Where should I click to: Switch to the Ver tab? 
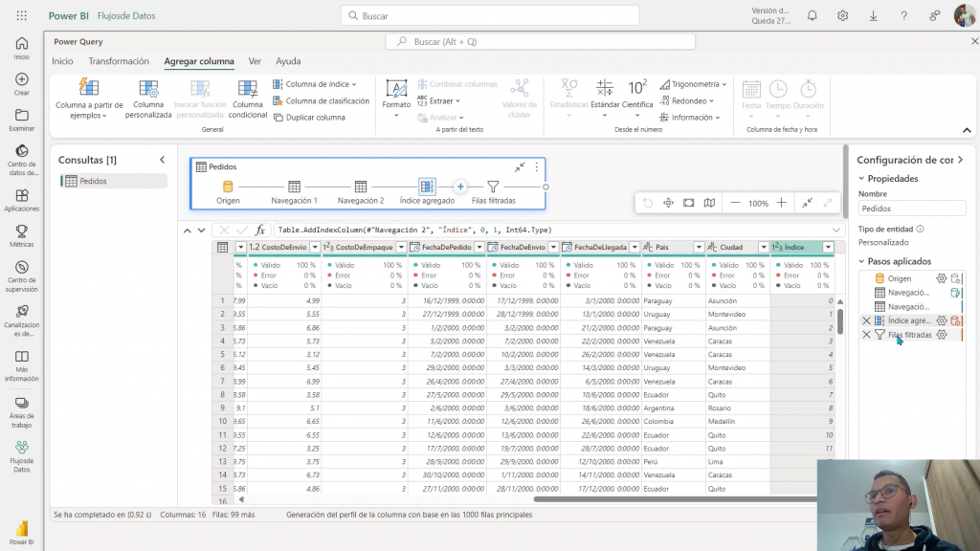(255, 61)
